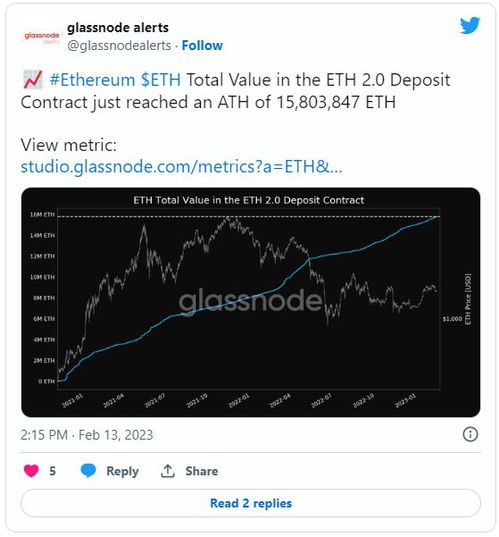Click the Share text label
This screenshot has width=499, height=537.
pyautogui.click(x=201, y=471)
